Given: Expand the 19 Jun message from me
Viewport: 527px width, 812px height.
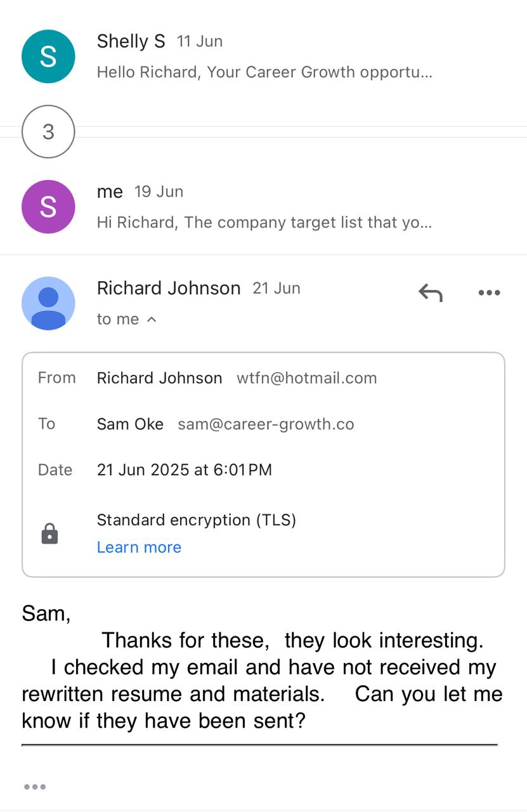Looking at the screenshot, I should tap(264, 222).
